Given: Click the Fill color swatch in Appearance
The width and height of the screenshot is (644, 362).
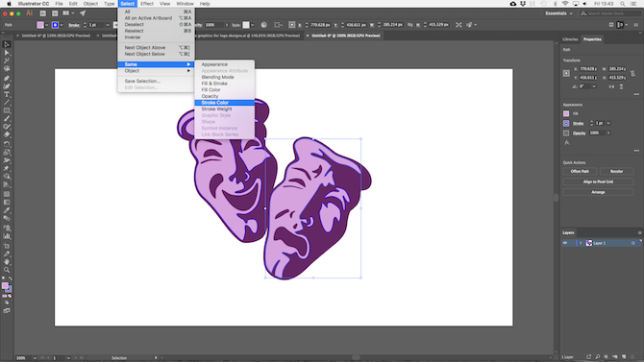Looking at the screenshot, I should 566,113.
